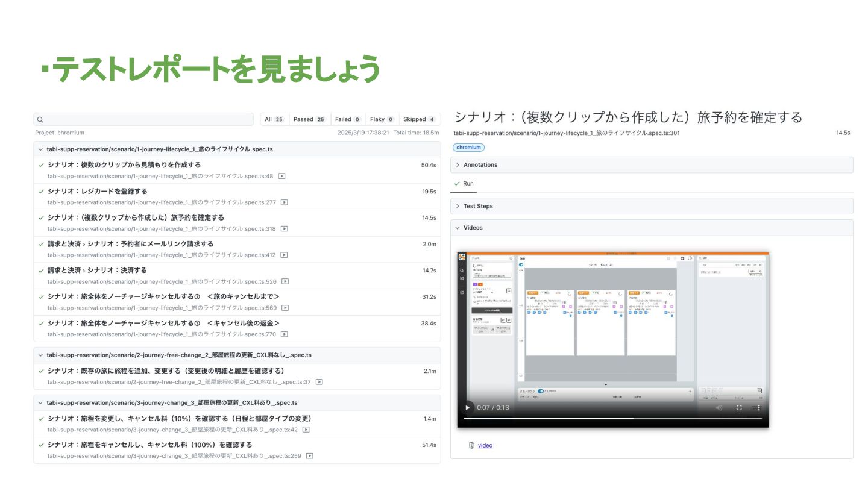
Task: Click the 0:07 / 0:13 video time display
Action: pos(492,408)
